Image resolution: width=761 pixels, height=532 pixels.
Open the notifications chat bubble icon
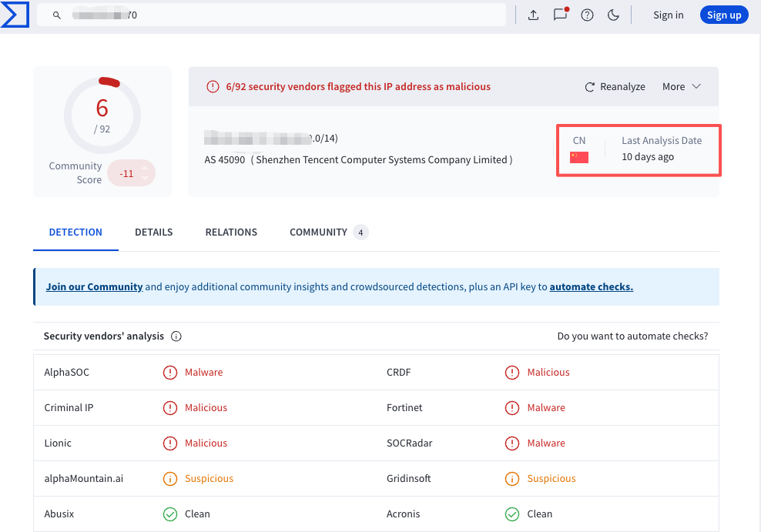[560, 15]
